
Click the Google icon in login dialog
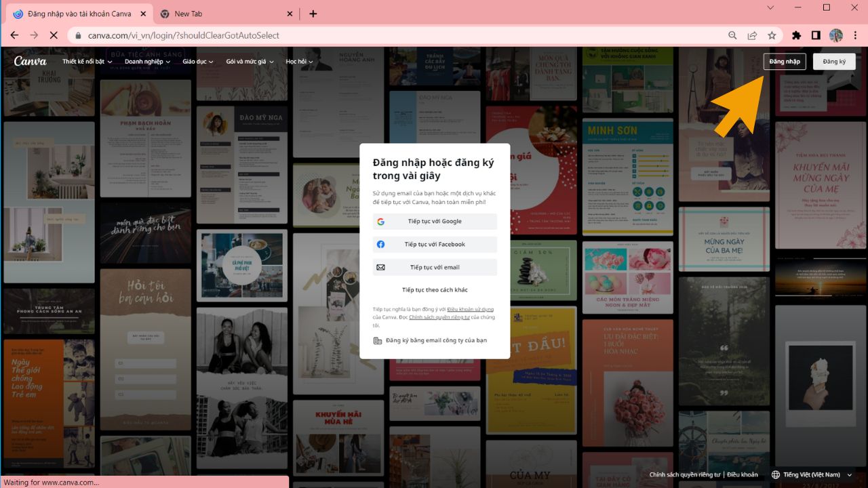[381, 222]
